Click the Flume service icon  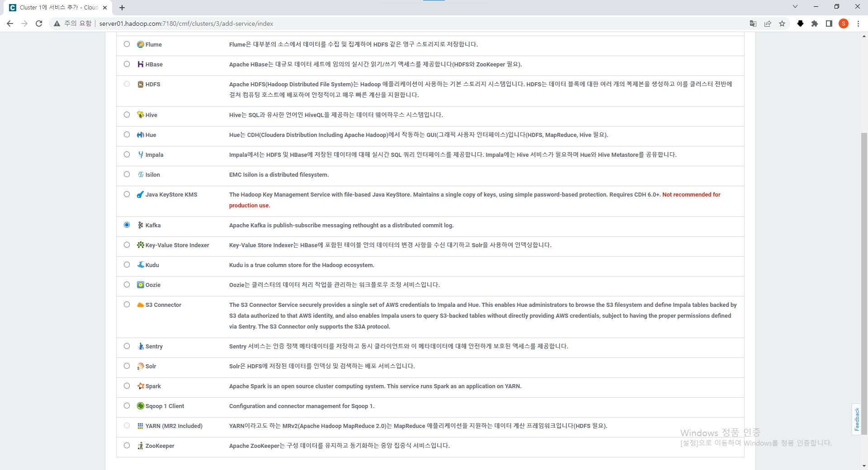point(141,44)
